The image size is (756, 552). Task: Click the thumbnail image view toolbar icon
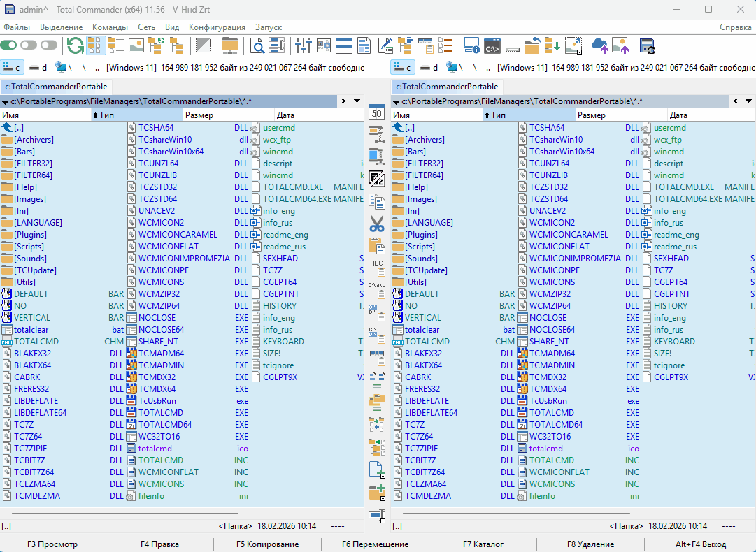click(136, 46)
